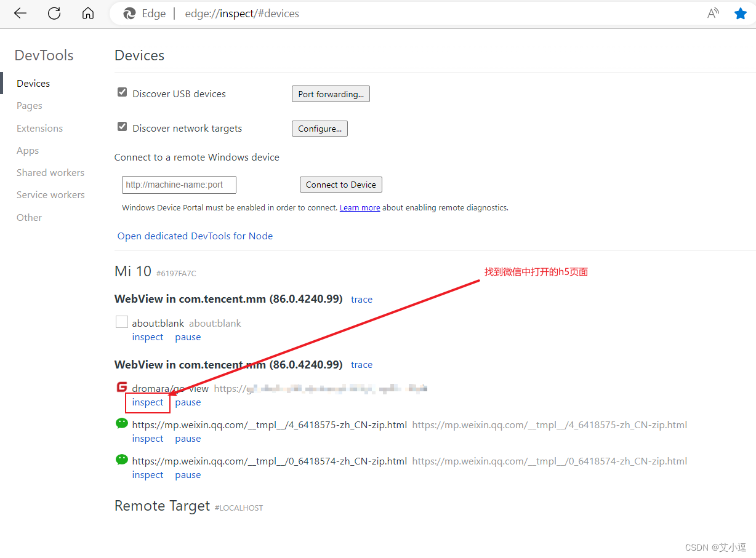Screen dimensions: 756x558
Task: Select the Devices sidebar tab
Action: tap(33, 84)
